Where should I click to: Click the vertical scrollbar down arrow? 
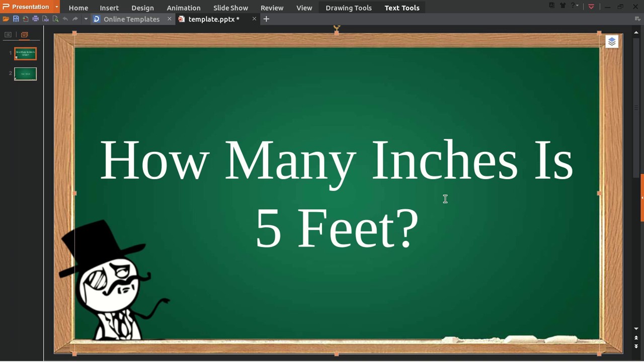coord(636,329)
